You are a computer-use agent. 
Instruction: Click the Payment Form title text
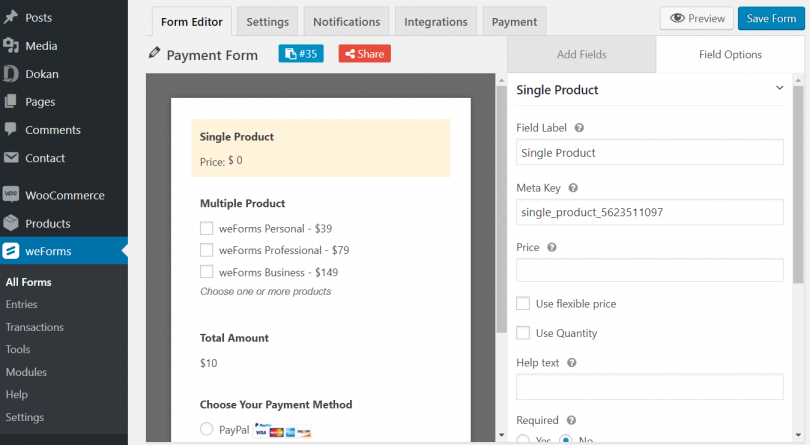tap(212, 55)
